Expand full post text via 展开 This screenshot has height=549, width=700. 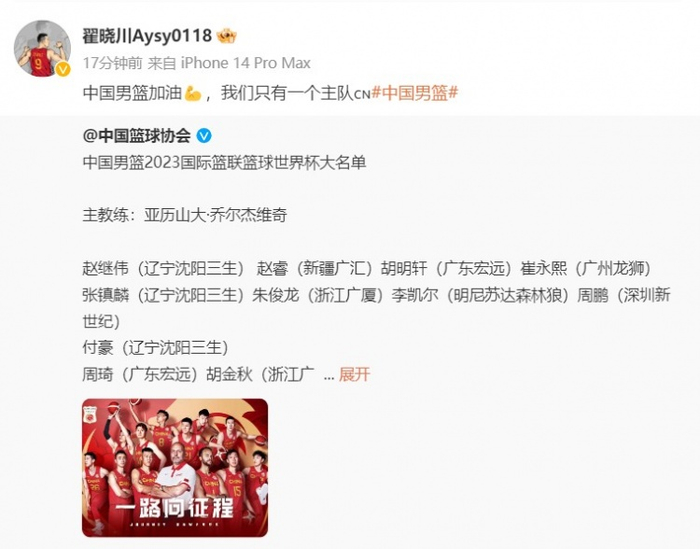[x=354, y=374]
